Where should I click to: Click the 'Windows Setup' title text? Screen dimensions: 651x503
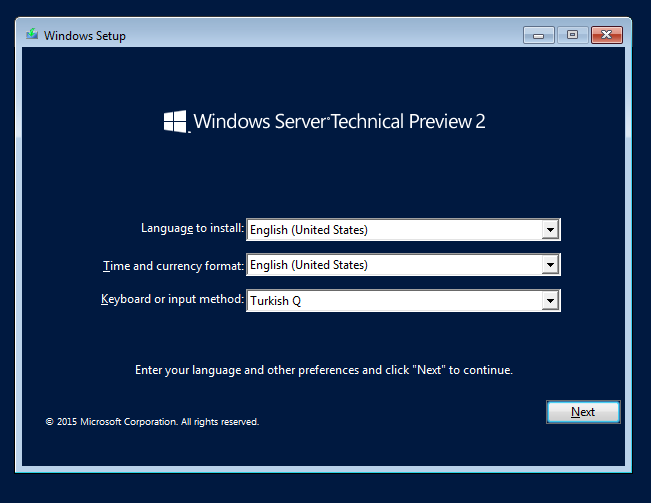pyautogui.click(x=85, y=36)
